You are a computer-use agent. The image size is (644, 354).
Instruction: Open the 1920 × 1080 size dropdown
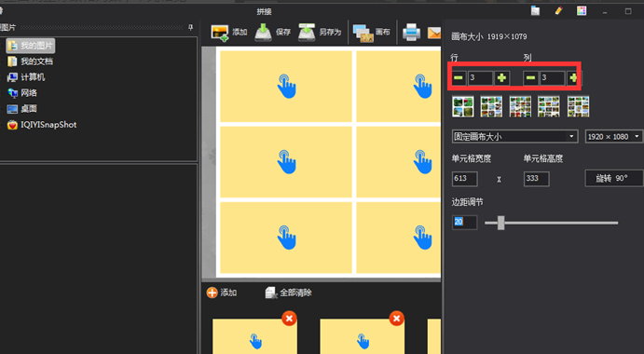pyautogui.click(x=614, y=136)
